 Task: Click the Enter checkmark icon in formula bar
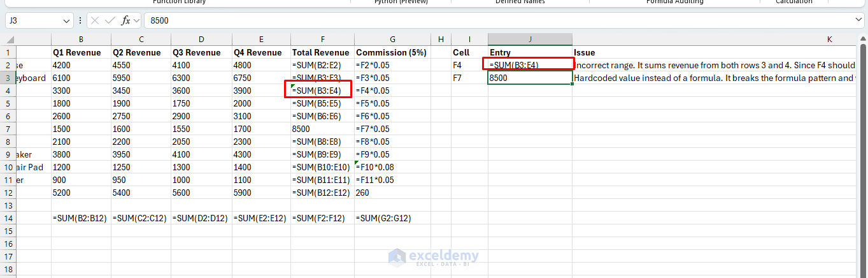point(110,20)
